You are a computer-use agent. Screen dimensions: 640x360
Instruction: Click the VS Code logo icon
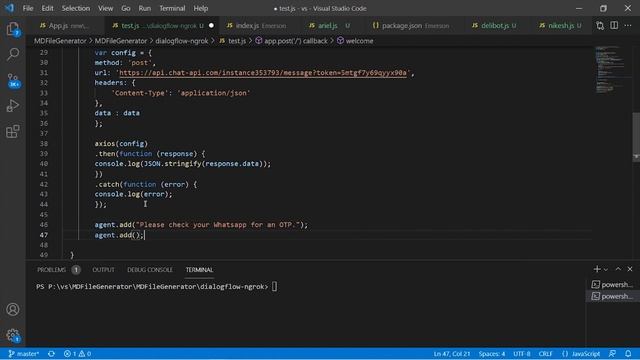(x=9, y=8)
